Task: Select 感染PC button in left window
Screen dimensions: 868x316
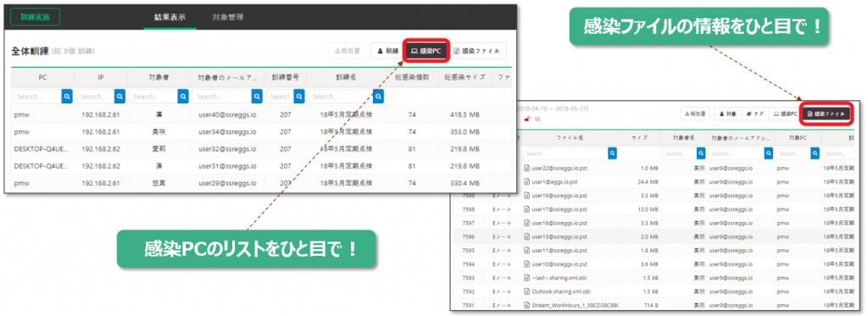Action: [426, 51]
